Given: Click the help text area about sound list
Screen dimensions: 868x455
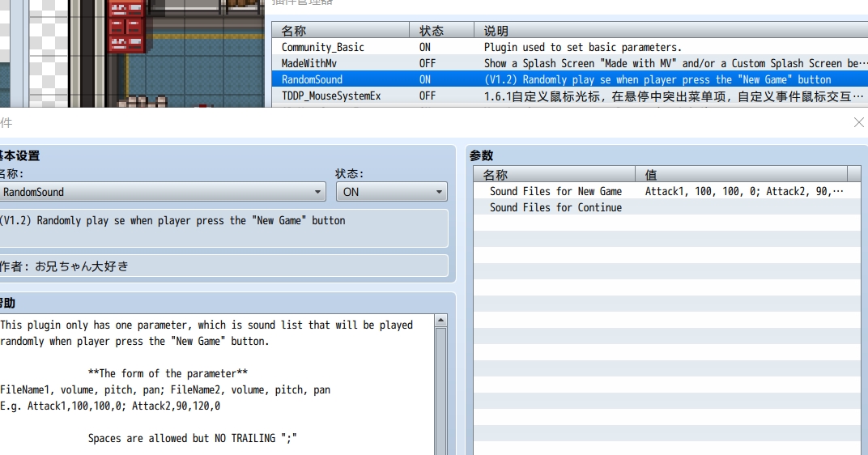Looking at the screenshot, I should [x=216, y=385].
